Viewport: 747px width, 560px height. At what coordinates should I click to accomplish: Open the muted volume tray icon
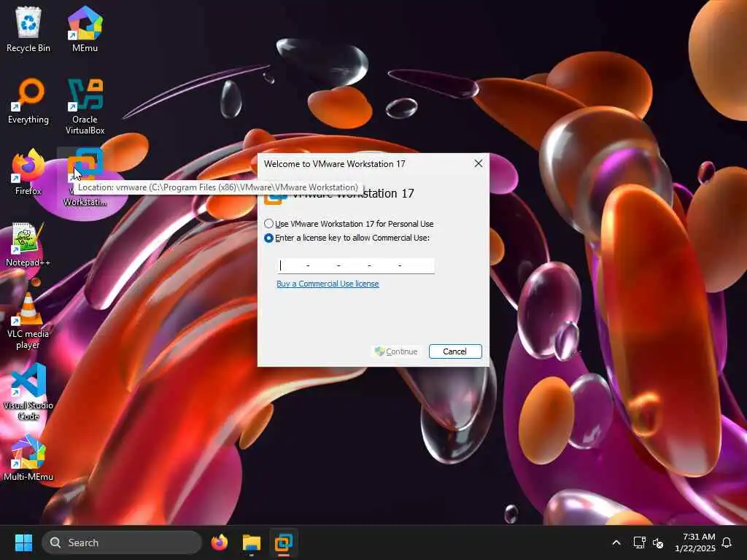[658, 542]
